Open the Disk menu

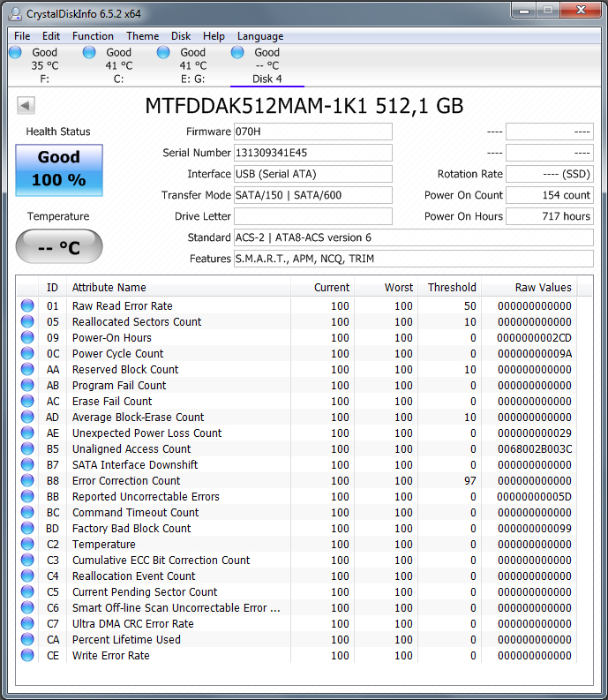point(181,36)
